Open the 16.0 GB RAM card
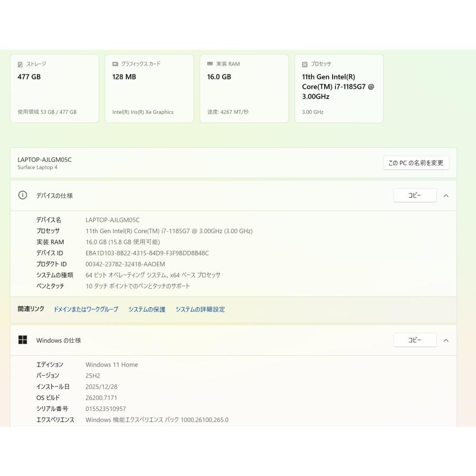Viewport: 476px width, 476px height. pos(244,89)
